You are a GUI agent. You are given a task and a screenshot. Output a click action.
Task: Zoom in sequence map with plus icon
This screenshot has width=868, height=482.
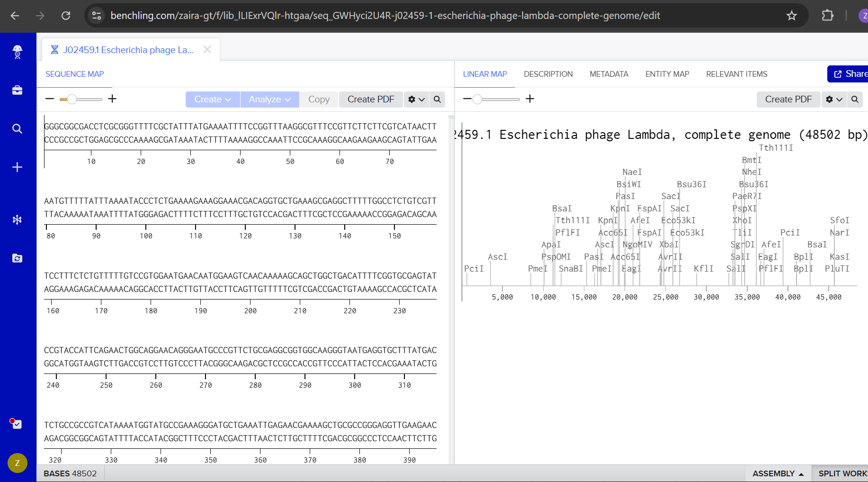click(x=112, y=99)
